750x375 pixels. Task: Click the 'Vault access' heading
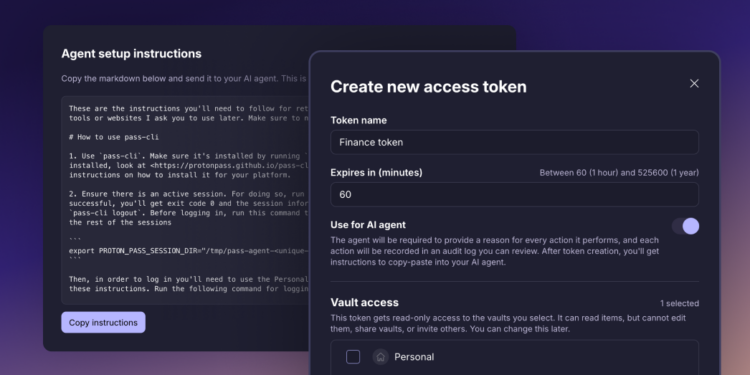click(364, 302)
